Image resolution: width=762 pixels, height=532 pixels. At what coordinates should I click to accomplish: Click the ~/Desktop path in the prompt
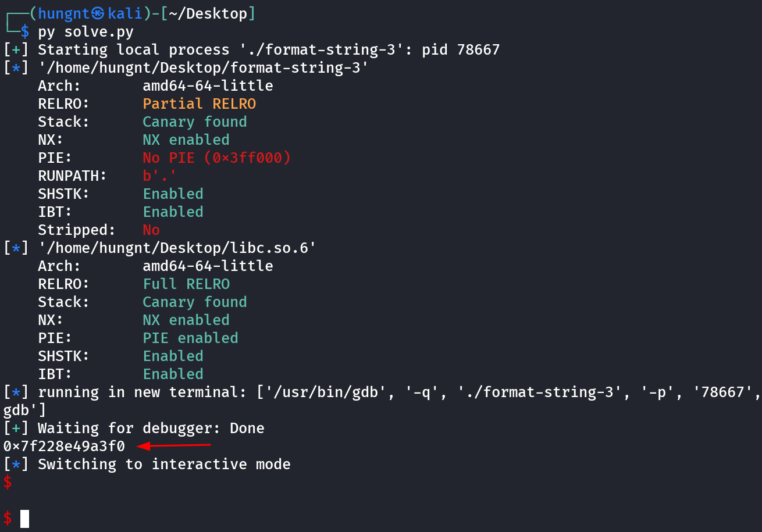(x=208, y=13)
